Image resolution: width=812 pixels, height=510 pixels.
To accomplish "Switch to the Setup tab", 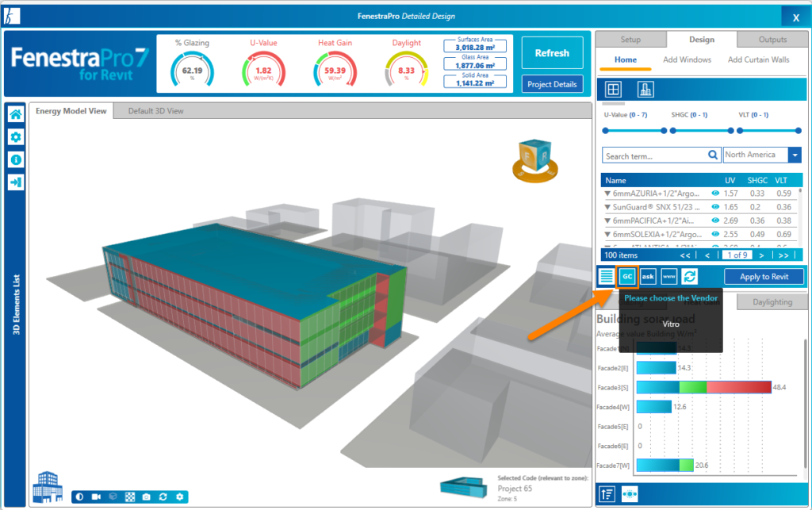I will coord(630,40).
